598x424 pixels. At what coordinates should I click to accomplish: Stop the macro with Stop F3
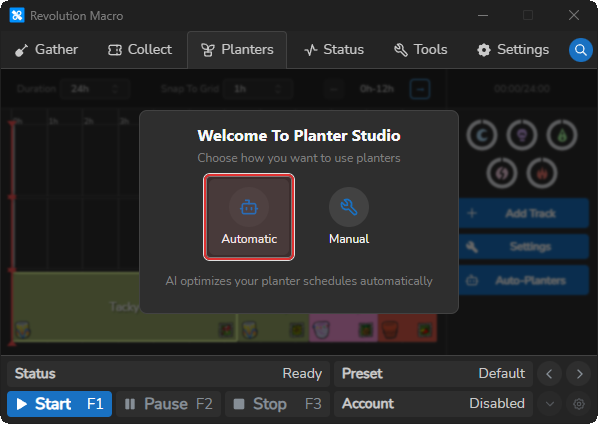tap(278, 404)
